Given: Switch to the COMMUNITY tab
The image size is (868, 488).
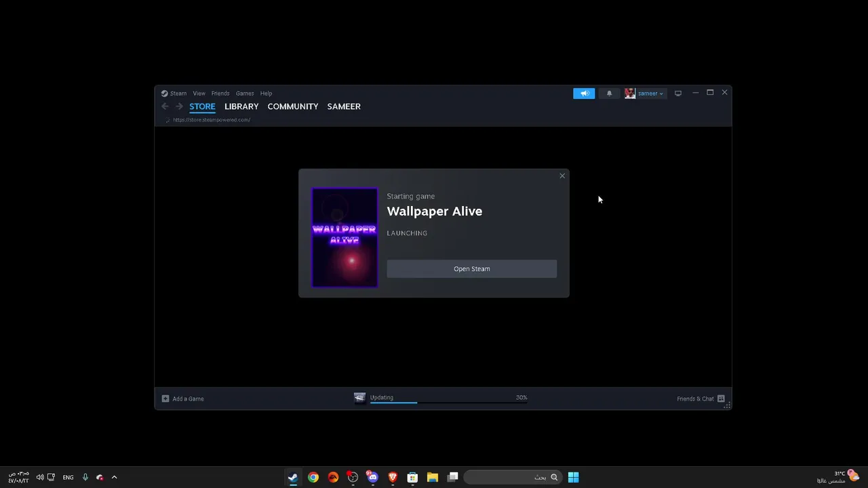Looking at the screenshot, I should (x=292, y=106).
